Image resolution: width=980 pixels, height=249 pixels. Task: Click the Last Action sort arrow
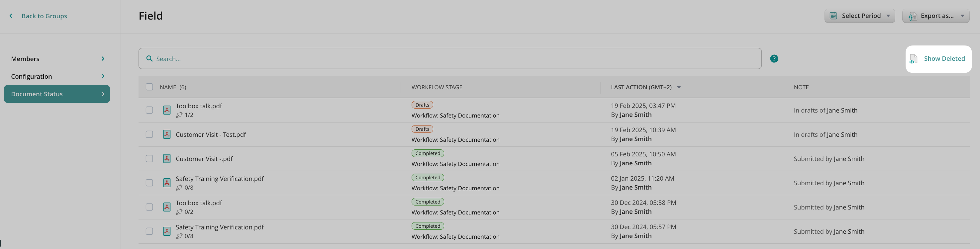pyautogui.click(x=679, y=87)
